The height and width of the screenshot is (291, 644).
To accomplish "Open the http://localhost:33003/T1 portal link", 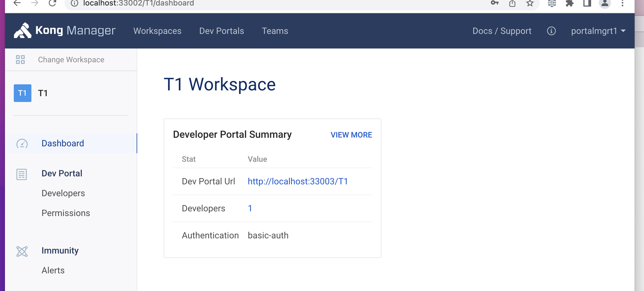I will coord(298,181).
